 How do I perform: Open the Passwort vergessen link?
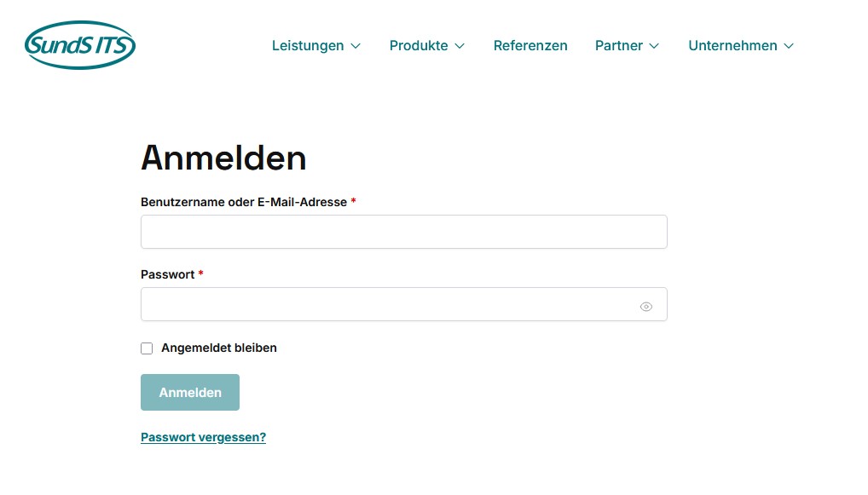203,436
